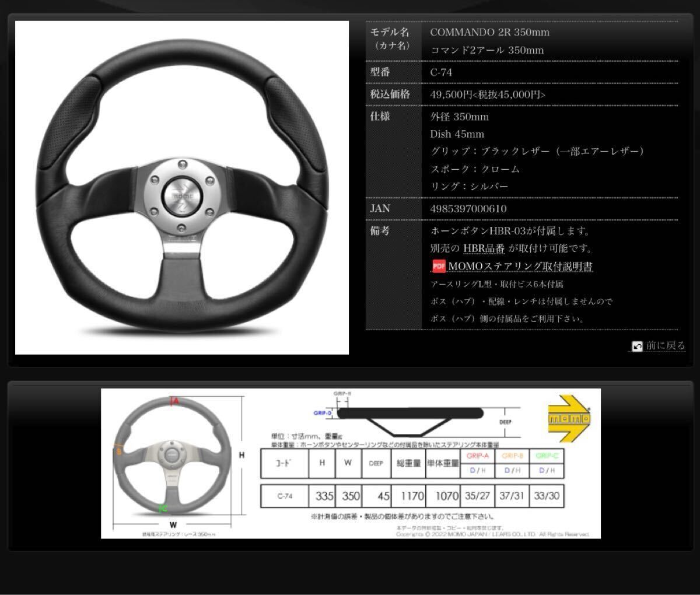This screenshot has height=595, width=700.
Task: Click the unit weight 1070 cell
Action: point(443,496)
